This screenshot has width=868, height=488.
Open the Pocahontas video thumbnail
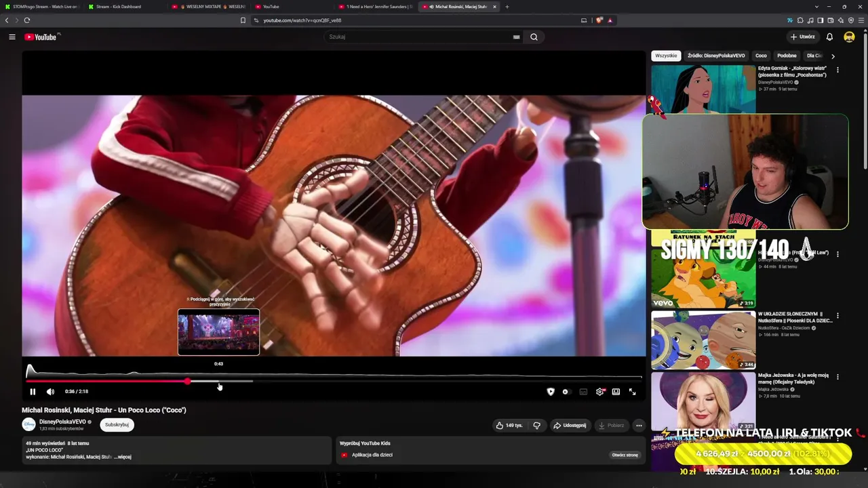(703, 89)
